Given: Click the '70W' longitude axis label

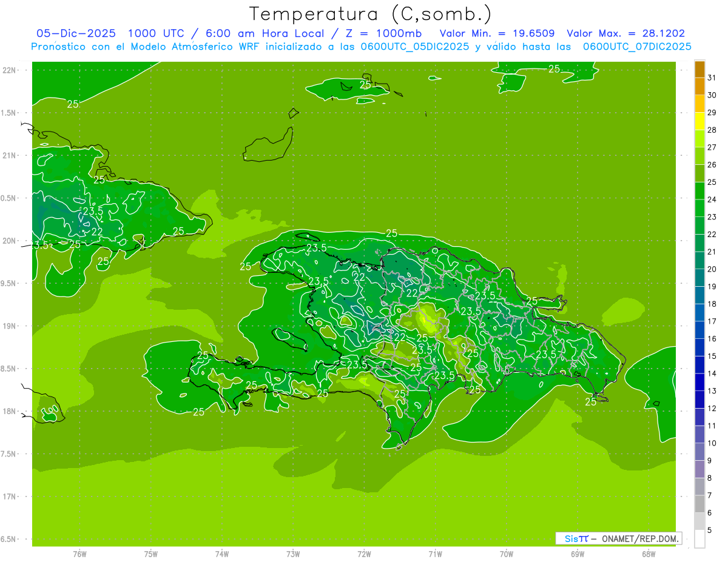Looking at the screenshot, I should 507,554.
